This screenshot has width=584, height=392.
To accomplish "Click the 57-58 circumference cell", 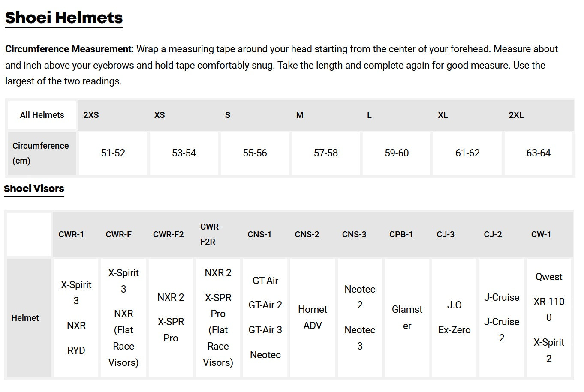I will pos(326,153).
